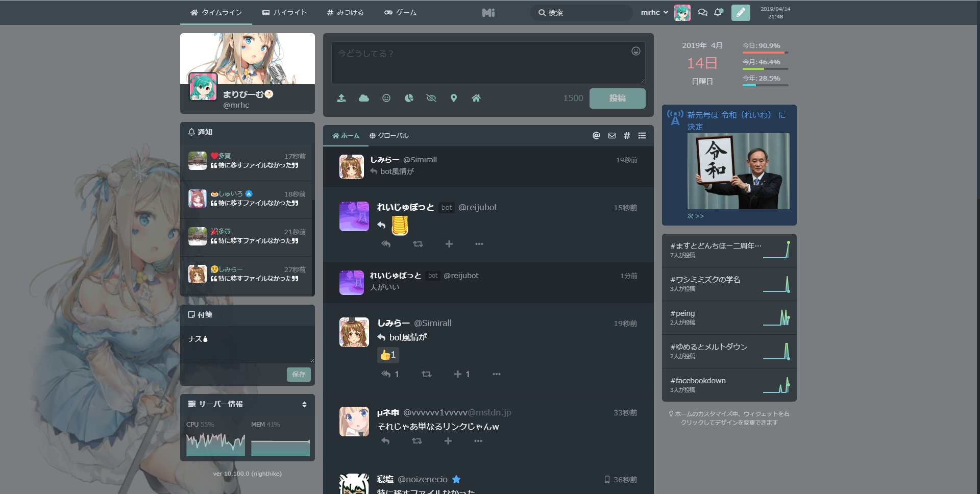Viewport: 980px width, 494px height.
Task: Open the ハイライト menu item
Action: [284, 12]
